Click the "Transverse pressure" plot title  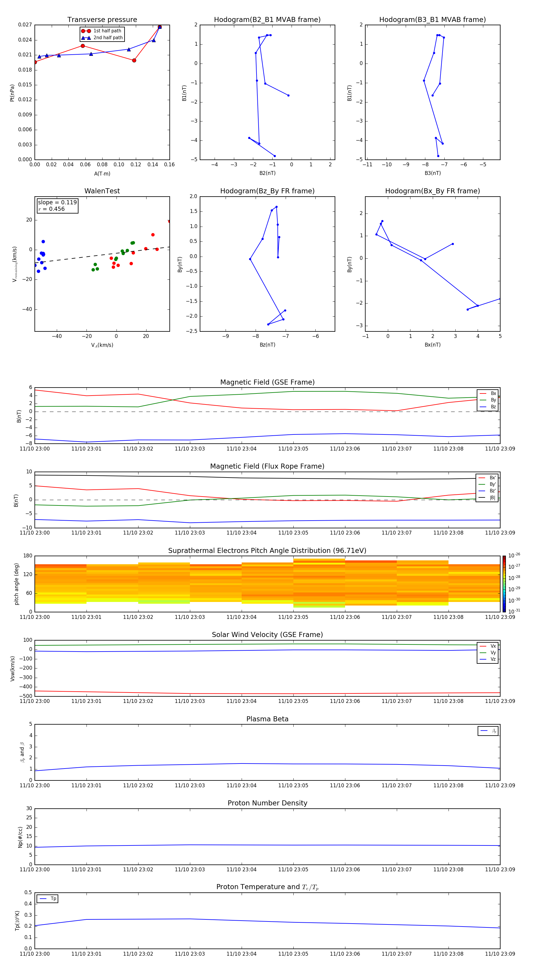point(102,20)
